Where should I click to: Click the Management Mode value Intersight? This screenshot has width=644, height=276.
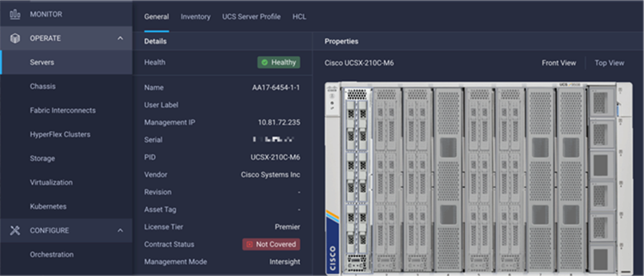click(285, 261)
